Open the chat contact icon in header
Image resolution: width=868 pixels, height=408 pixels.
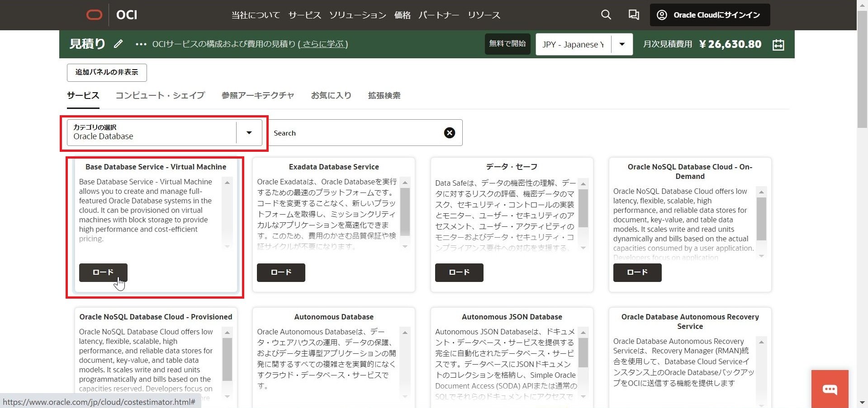(633, 15)
